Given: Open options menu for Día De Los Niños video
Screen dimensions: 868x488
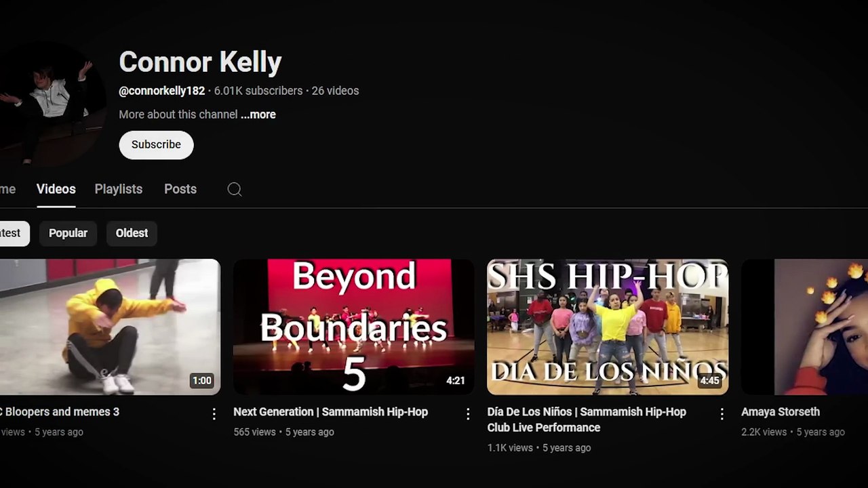Looking at the screenshot, I should pyautogui.click(x=722, y=413).
